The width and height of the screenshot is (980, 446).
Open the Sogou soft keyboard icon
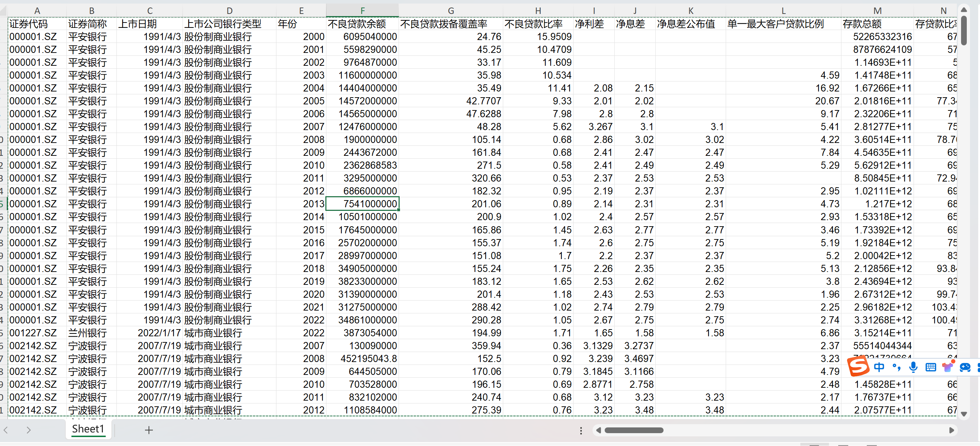click(x=931, y=367)
